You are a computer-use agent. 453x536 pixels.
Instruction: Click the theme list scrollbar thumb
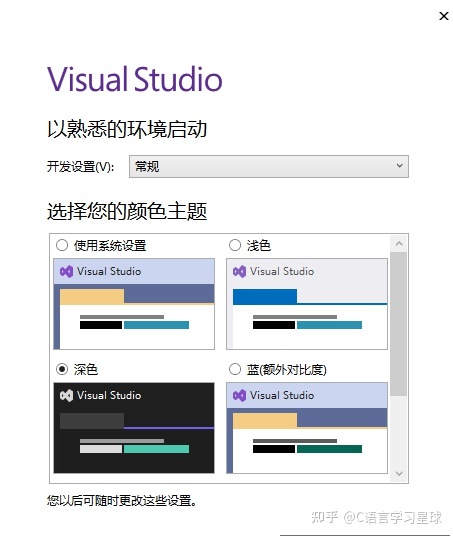point(399,324)
